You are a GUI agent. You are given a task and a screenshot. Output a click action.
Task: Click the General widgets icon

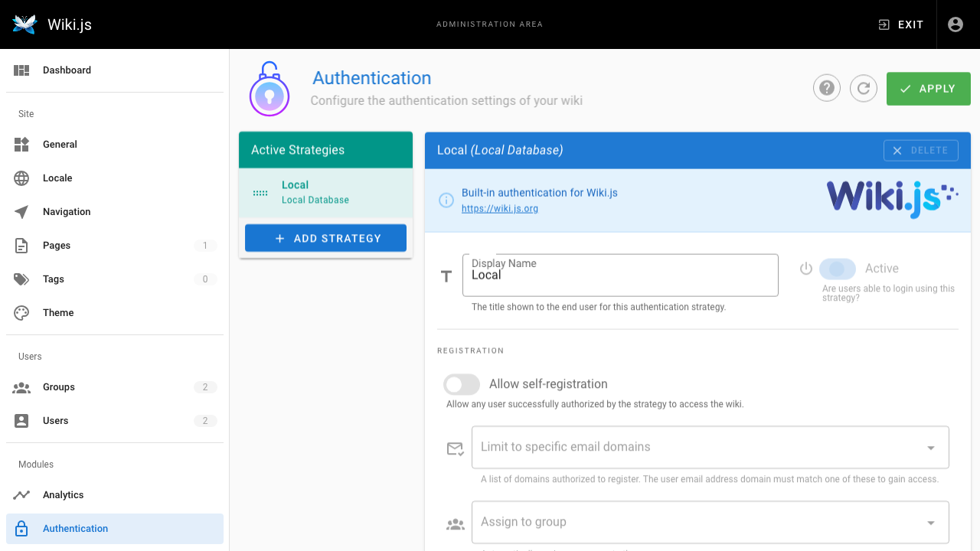(21, 145)
